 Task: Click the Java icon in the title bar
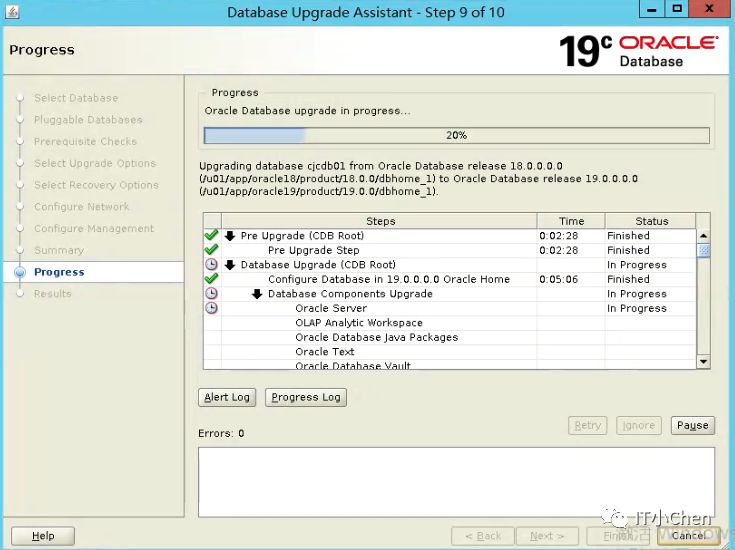pos(12,11)
